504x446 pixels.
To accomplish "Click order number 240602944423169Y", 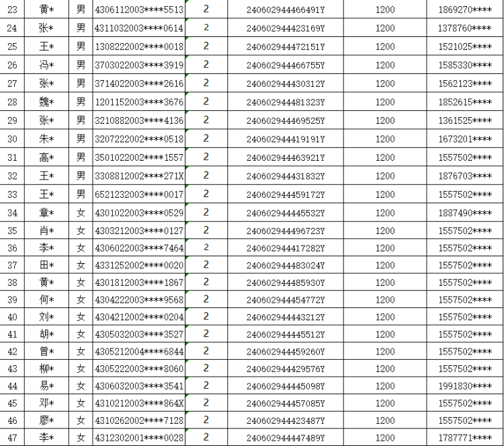I will point(286,28).
